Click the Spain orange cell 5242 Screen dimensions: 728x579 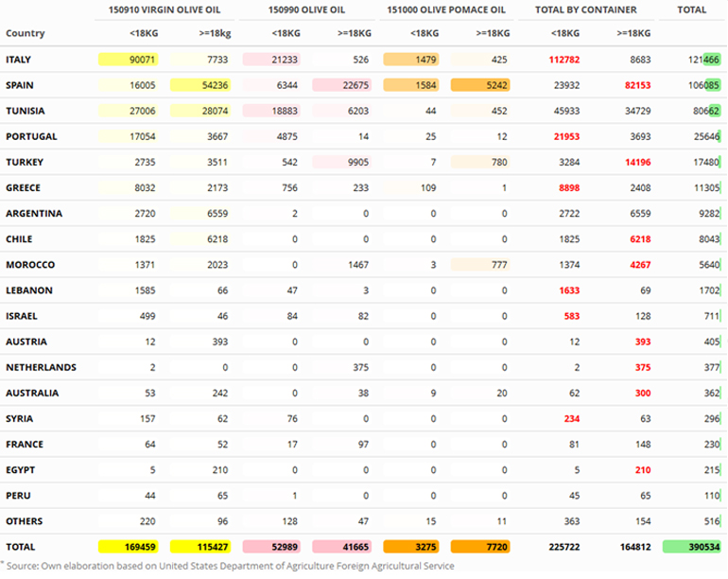coord(480,85)
